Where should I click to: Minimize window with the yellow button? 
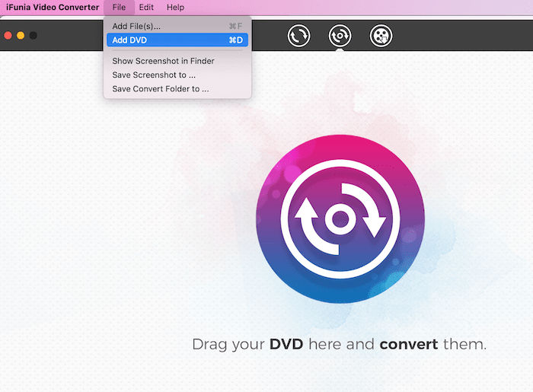coord(21,35)
